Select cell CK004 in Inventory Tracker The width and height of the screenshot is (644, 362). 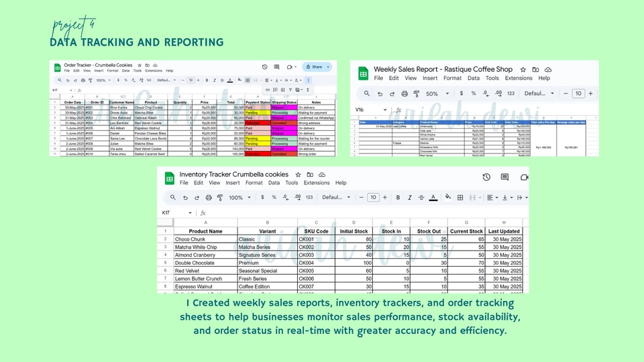click(316, 263)
